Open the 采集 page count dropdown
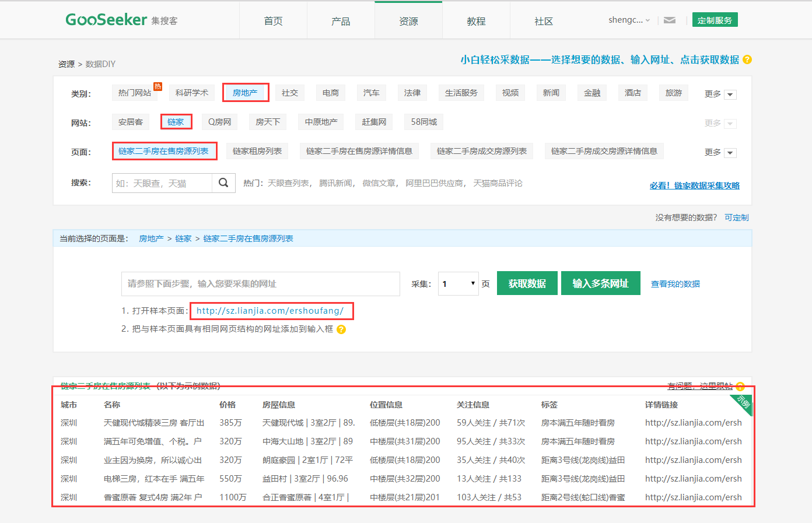 (x=459, y=284)
